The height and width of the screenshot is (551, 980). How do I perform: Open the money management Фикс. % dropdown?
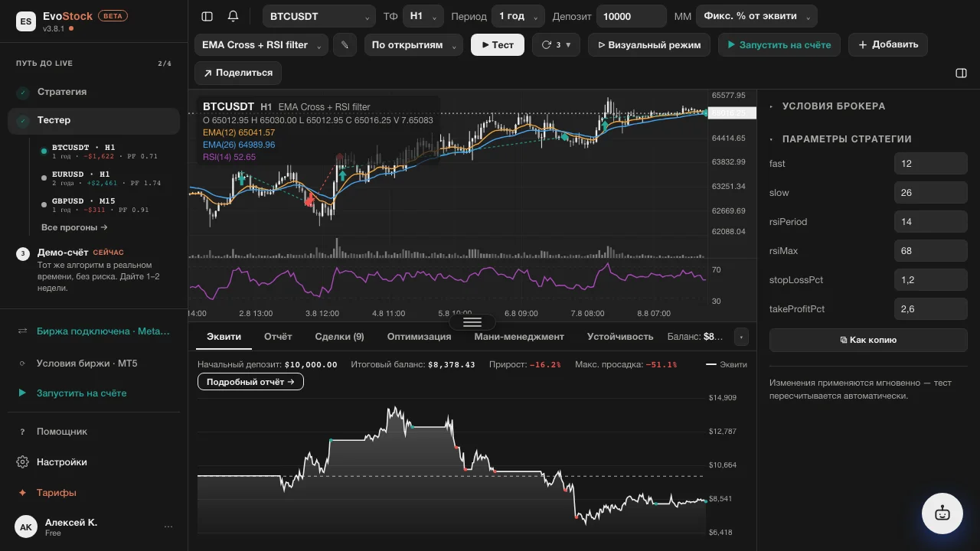pos(756,16)
